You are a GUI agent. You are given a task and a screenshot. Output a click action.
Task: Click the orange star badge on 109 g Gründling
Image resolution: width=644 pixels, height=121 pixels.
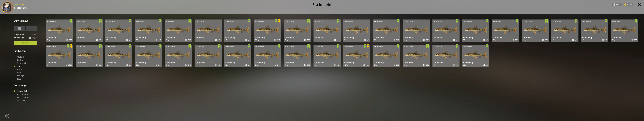pyautogui.click(x=279, y=21)
